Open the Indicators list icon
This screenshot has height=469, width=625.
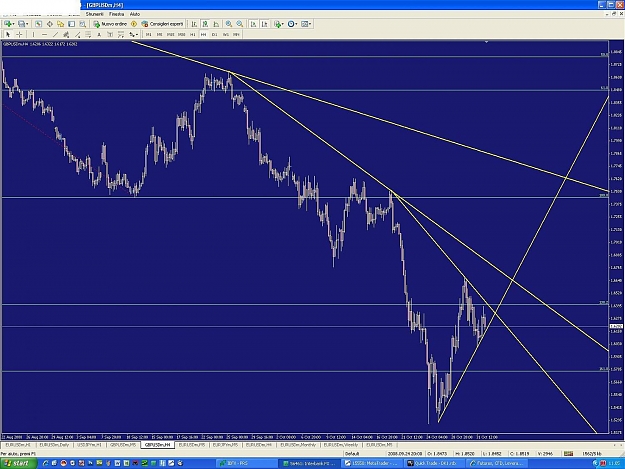(x=277, y=24)
